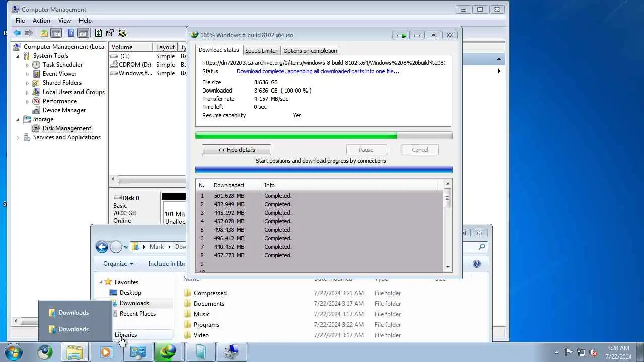
Task: Click the Action Center flag tray icon
Action: [569, 352]
